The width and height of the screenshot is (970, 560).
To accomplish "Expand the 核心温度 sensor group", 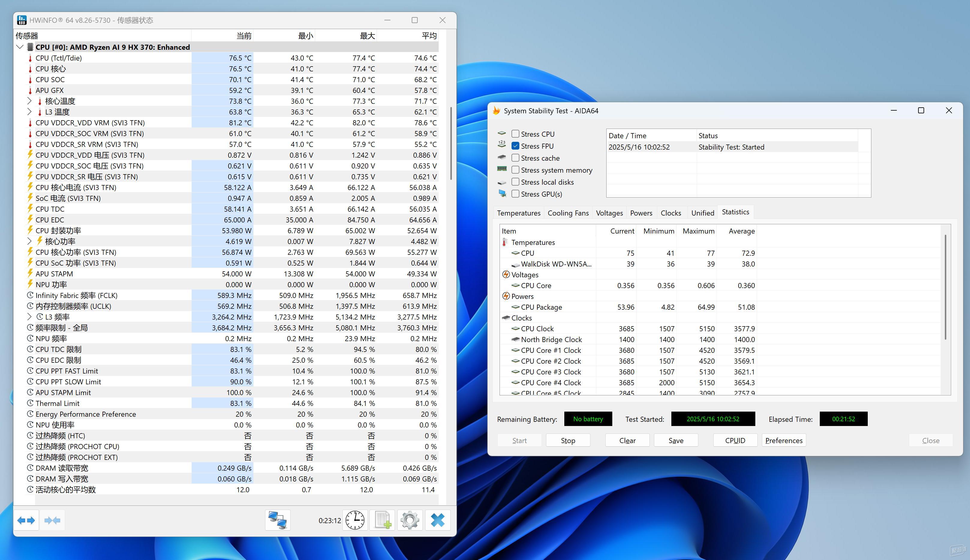I will click(x=29, y=101).
